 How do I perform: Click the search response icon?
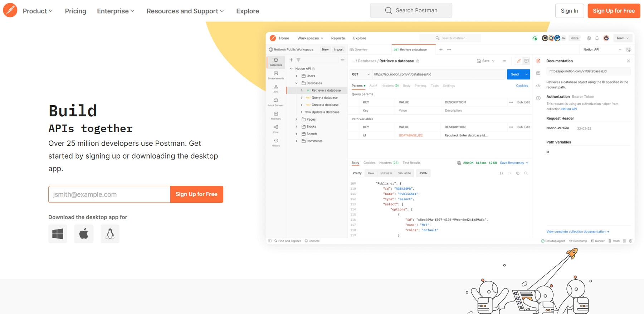tap(526, 173)
